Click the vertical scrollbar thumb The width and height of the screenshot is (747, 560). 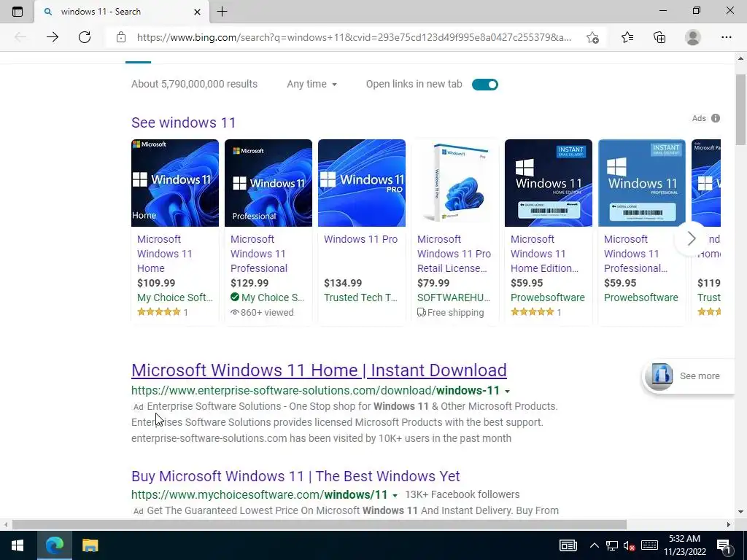(x=740, y=109)
